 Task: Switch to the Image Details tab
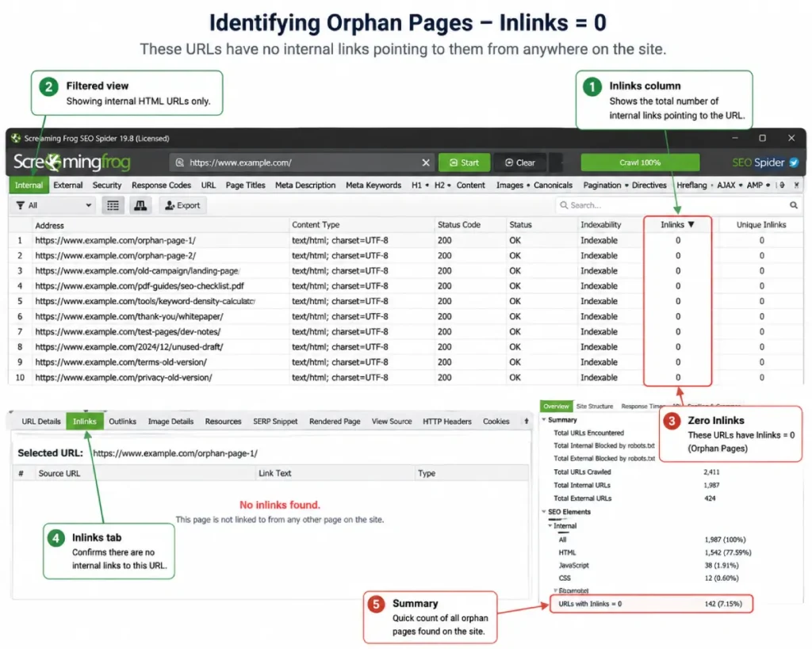tap(170, 422)
